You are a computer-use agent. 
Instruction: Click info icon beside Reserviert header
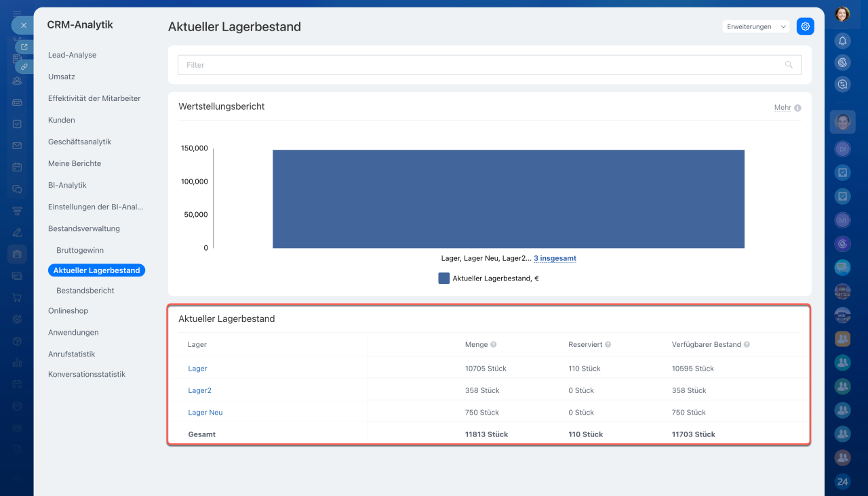pos(608,345)
